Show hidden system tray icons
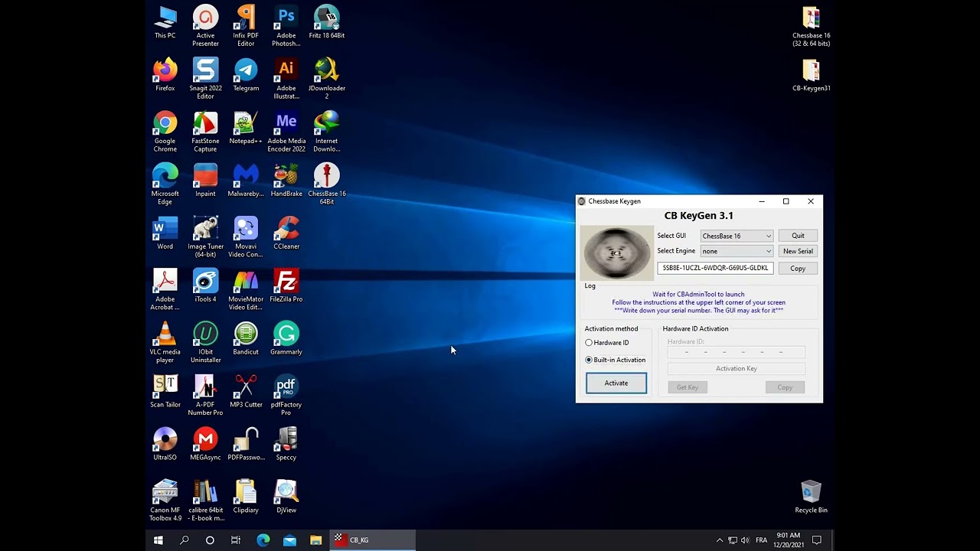980x551 pixels. pos(720,540)
